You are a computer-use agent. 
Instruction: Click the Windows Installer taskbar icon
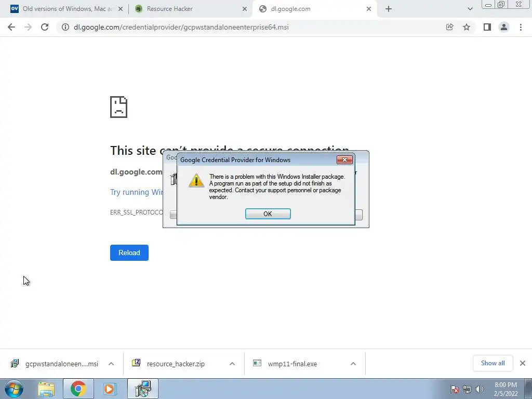coord(143,389)
